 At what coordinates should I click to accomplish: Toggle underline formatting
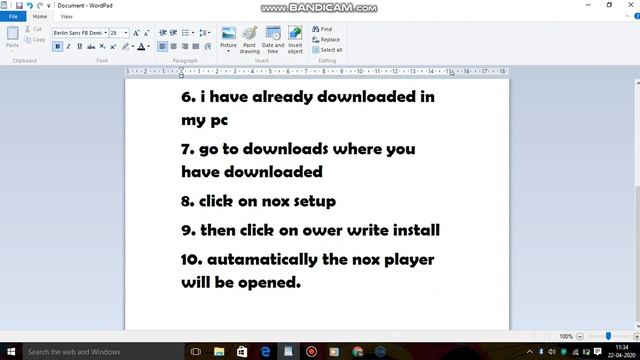click(x=80, y=47)
